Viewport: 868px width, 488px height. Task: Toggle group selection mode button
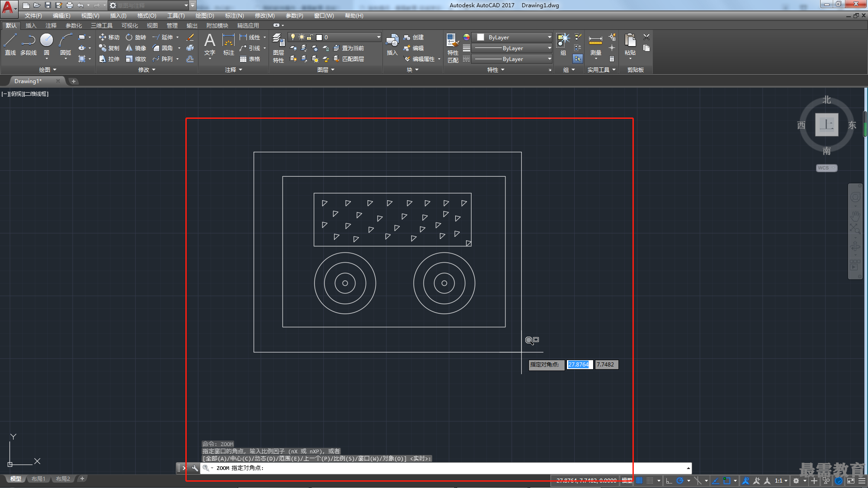[578, 59]
